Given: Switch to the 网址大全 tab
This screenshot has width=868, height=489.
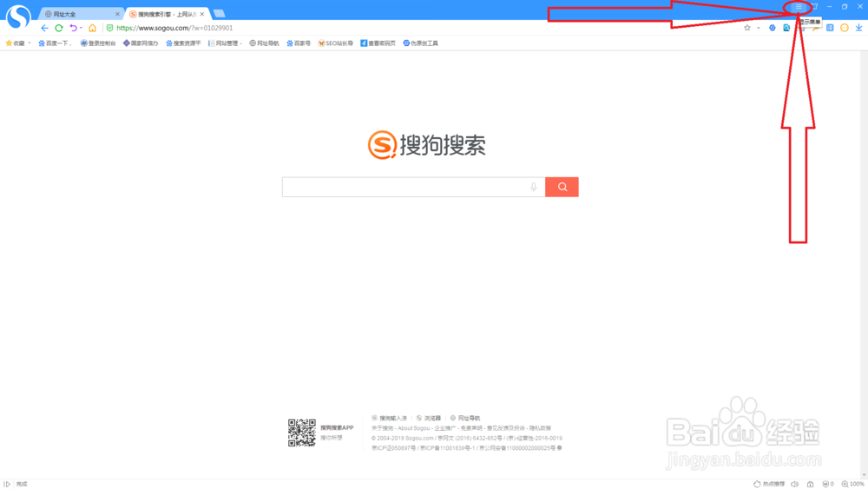Looking at the screenshot, I should (x=80, y=14).
